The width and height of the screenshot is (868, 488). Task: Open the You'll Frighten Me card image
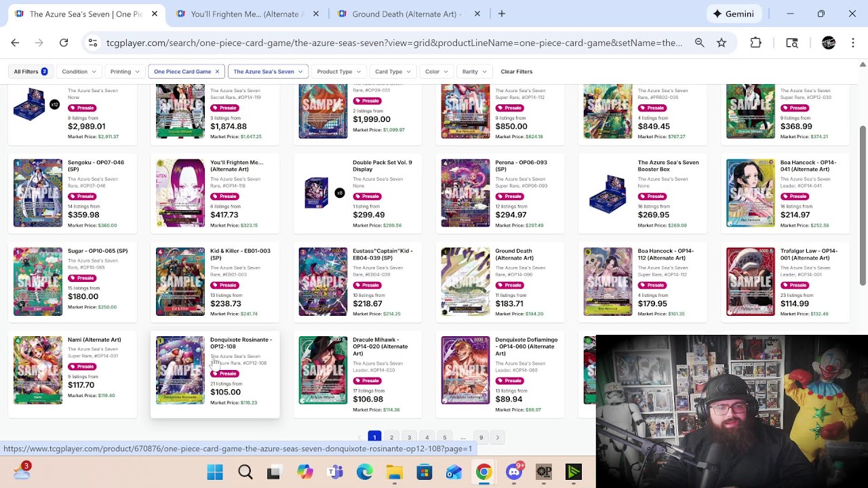click(x=180, y=193)
